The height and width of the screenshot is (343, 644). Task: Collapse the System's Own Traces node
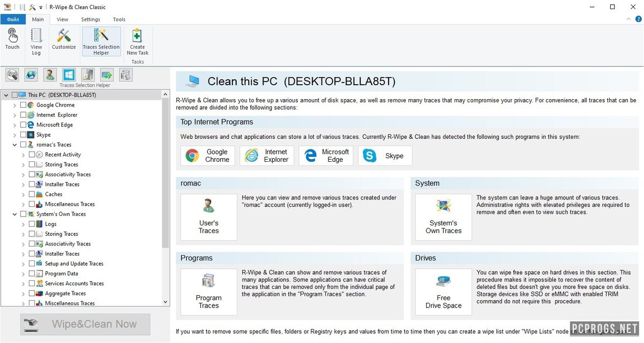pyautogui.click(x=14, y=214)
